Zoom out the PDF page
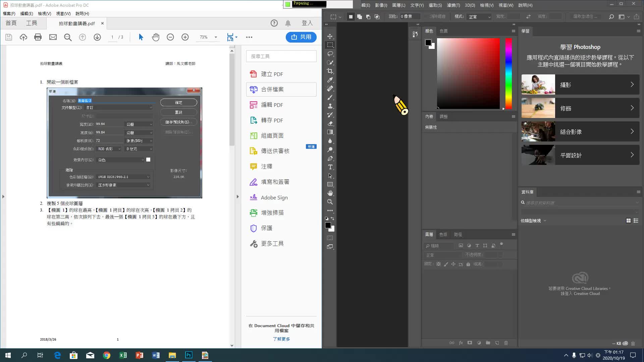Screen dimensions: 644x362 coord(170,37)
